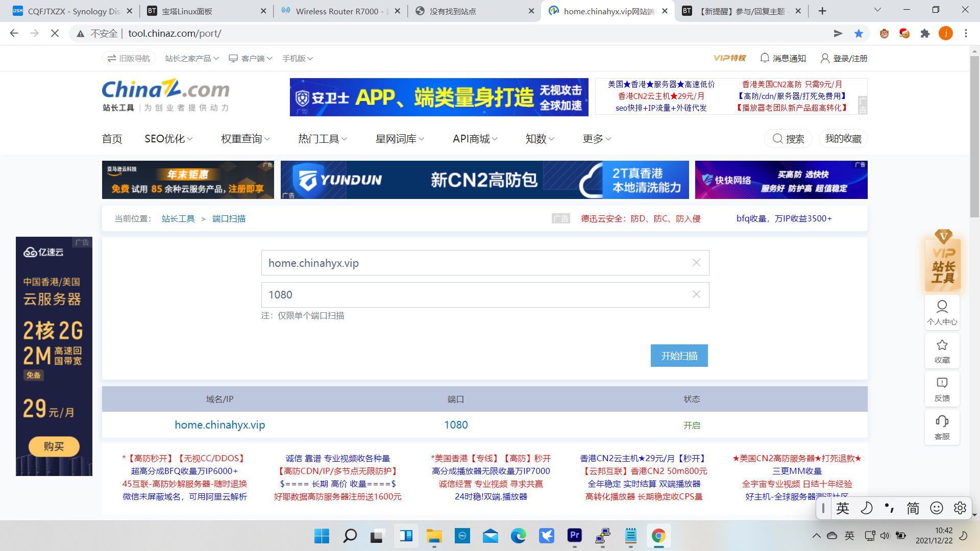Expand the SEO优化 menu
The width and height of the screenshot is (980, 551).
point(168,139)
